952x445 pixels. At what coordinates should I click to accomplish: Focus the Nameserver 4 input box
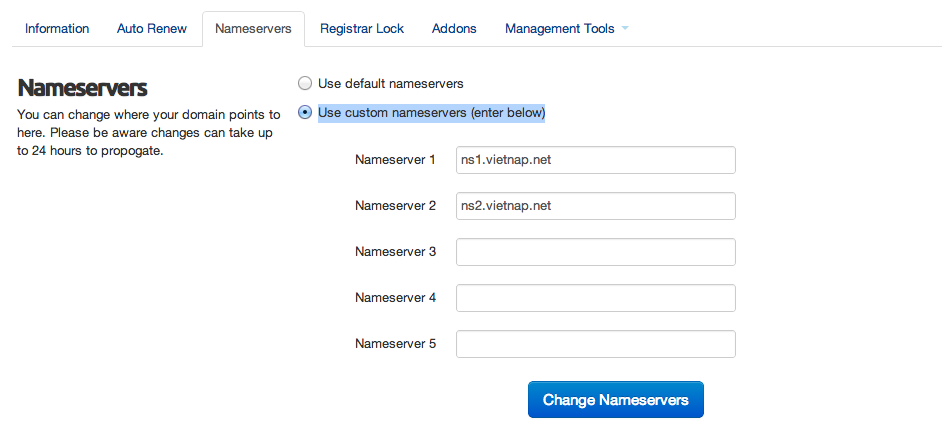[x=595, y=298]
